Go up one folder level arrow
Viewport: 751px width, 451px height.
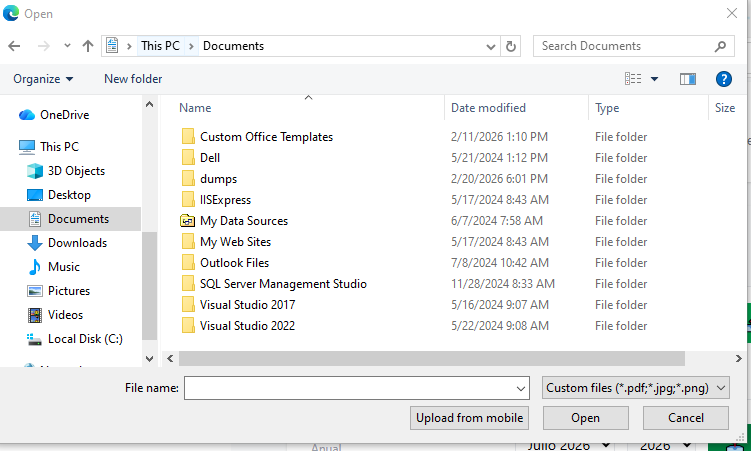tap(88, 46)
